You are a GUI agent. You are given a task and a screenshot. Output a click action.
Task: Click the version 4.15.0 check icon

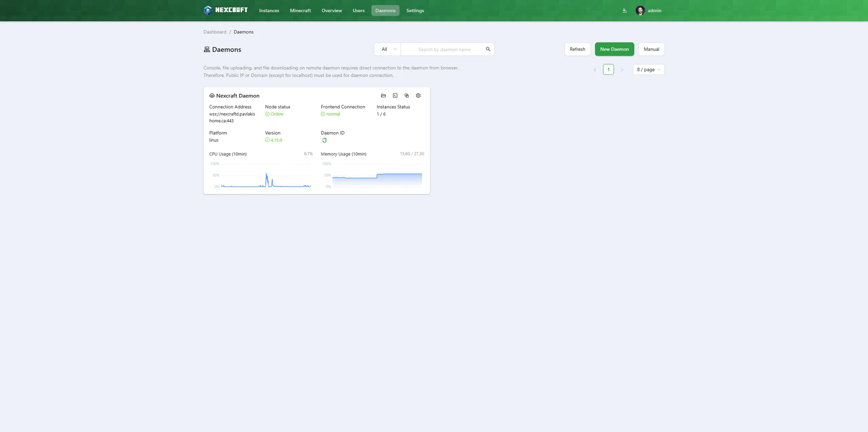pyautogui.click(x=267, y=140)
